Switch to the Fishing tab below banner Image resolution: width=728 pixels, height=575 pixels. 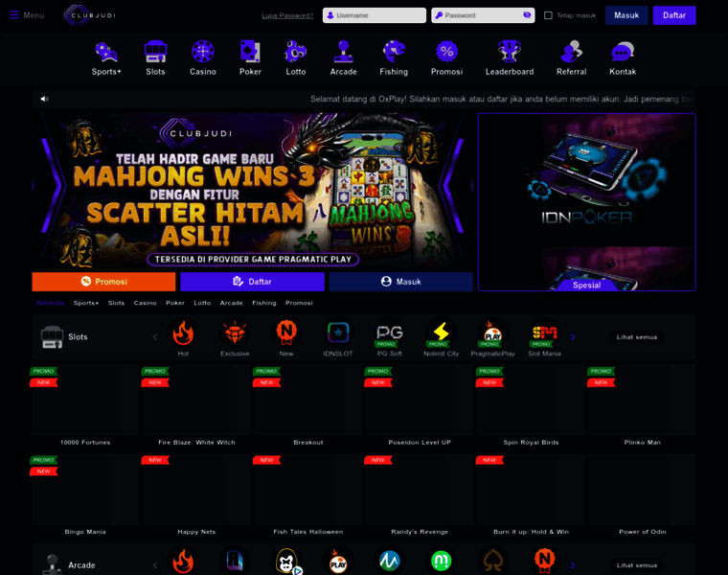[x=264, y=303]
